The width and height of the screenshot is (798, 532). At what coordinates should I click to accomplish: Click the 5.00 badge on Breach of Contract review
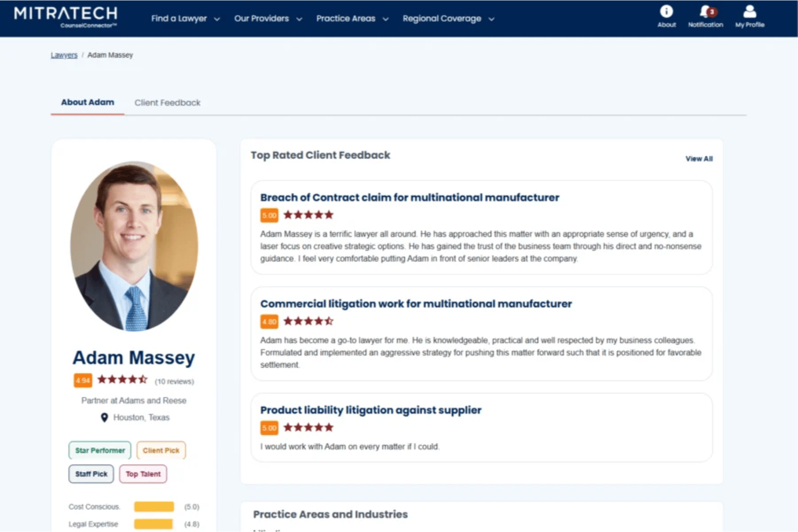[269, 215]
